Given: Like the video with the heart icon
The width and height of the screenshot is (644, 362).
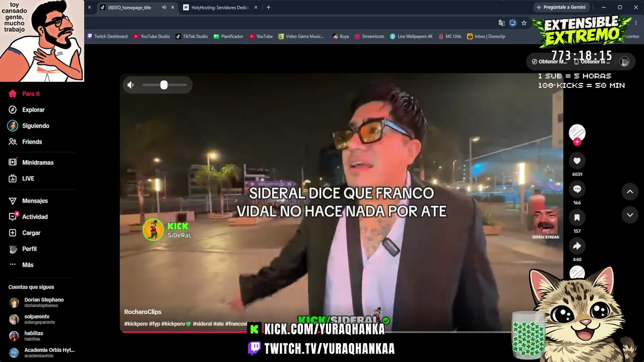Looking at the screenshot, I should 577,161.
